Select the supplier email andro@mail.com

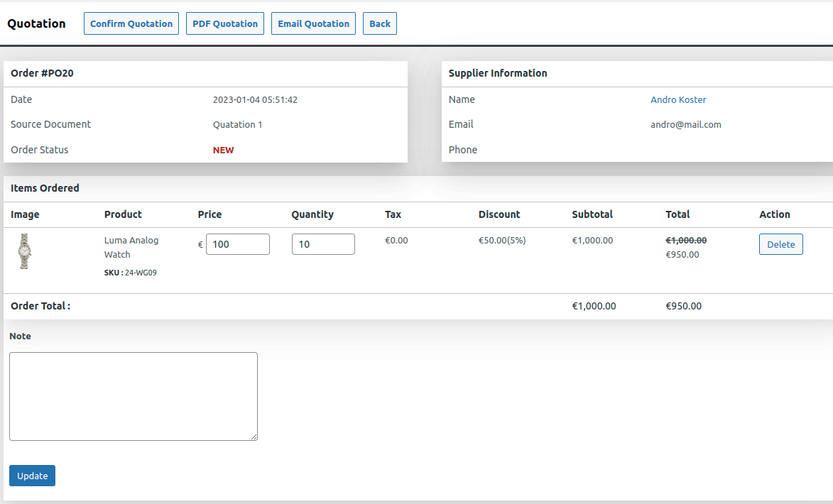686,125
